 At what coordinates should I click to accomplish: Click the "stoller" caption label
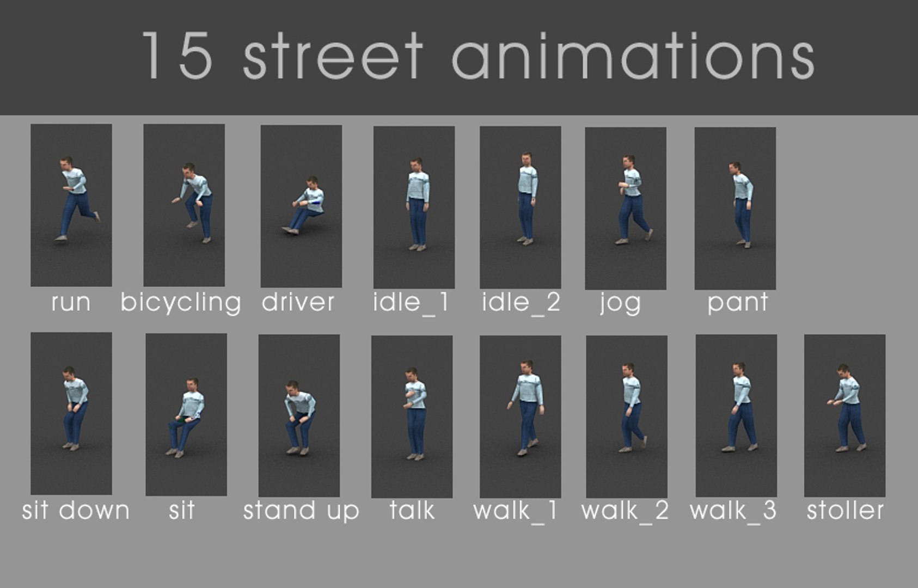point(845,511)
